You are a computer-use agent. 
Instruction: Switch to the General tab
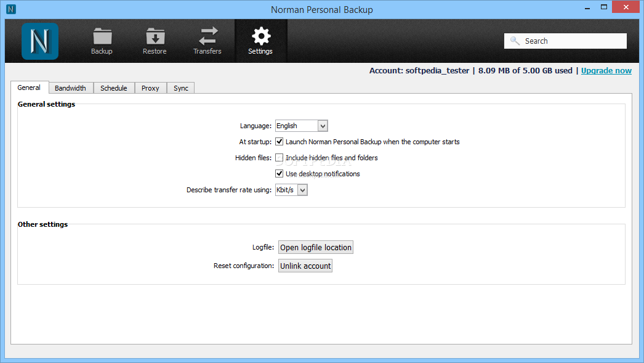tap(29, 88)
